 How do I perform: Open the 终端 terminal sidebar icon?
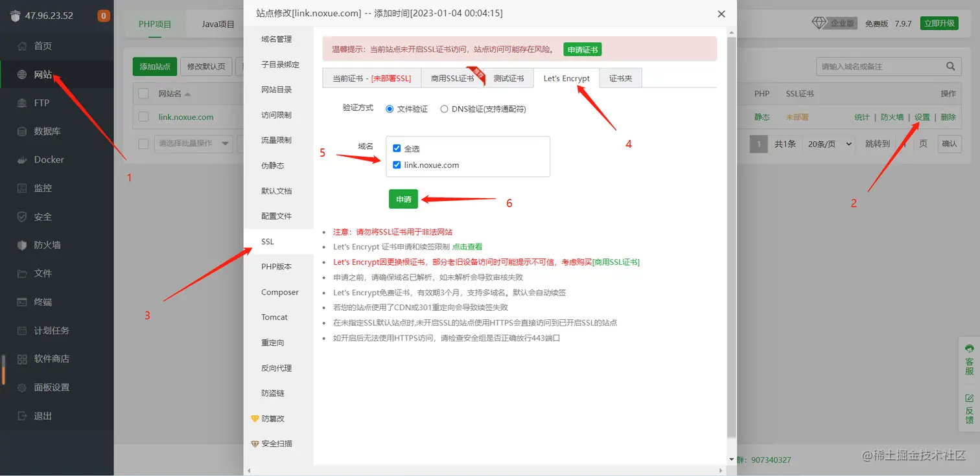[x=22, y=302]
